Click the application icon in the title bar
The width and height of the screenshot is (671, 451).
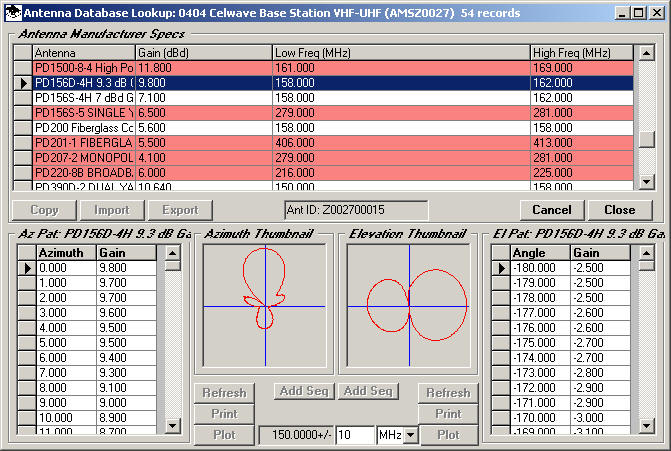pos(14,13)
